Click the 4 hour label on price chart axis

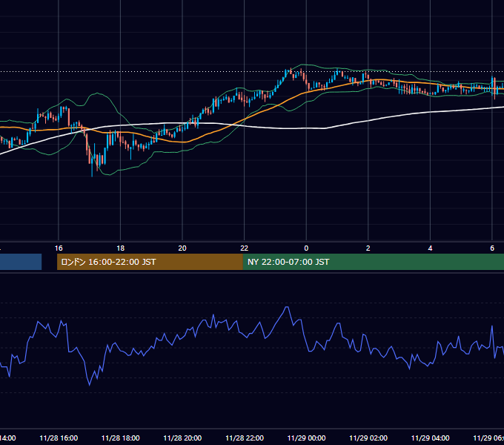pyautogui.click(x=430, y=248)
